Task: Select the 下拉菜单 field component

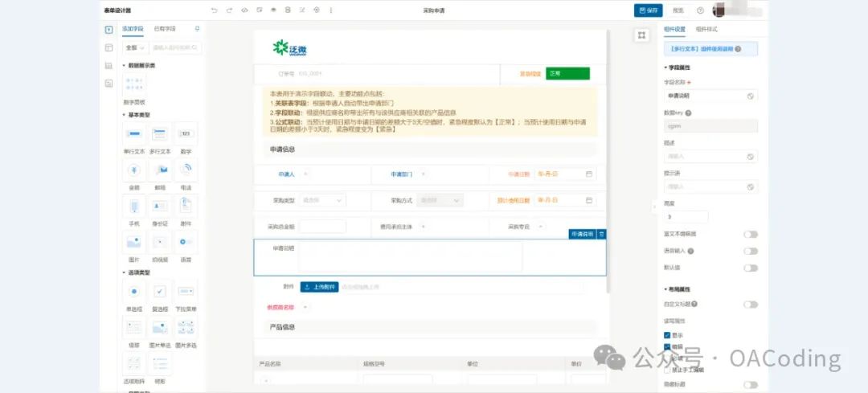Action: click(186, 293)
